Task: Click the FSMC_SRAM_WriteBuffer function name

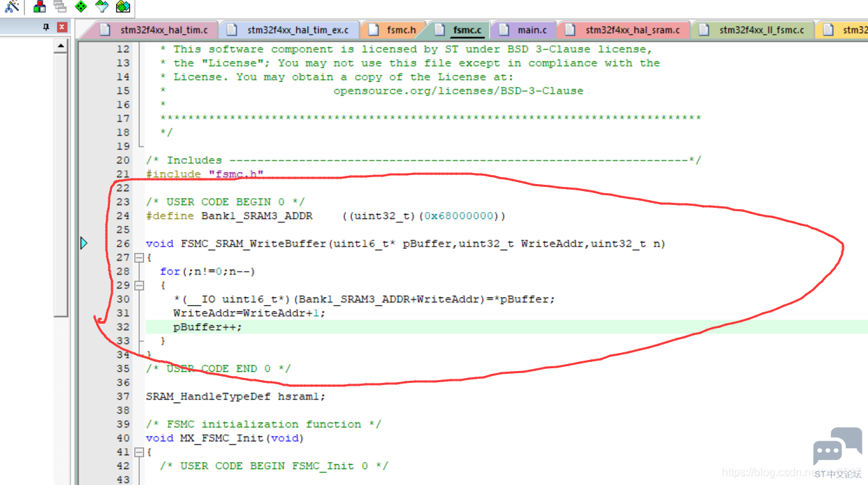Action: pyautogui.click(x=253, y=243)
